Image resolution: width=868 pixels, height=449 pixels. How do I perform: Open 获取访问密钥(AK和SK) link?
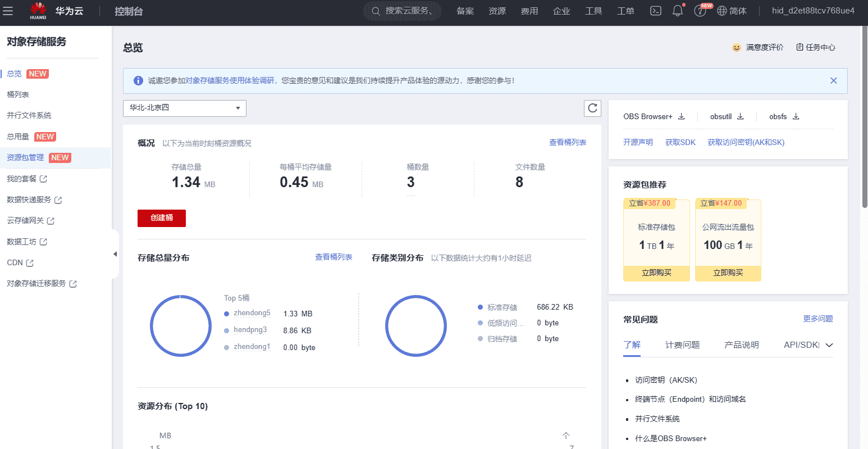[746, 142]
